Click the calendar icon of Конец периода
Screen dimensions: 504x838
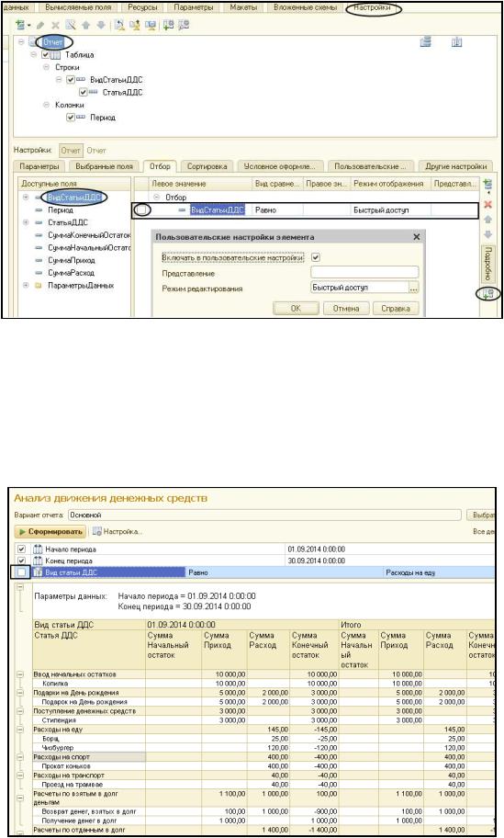(38, 561)
